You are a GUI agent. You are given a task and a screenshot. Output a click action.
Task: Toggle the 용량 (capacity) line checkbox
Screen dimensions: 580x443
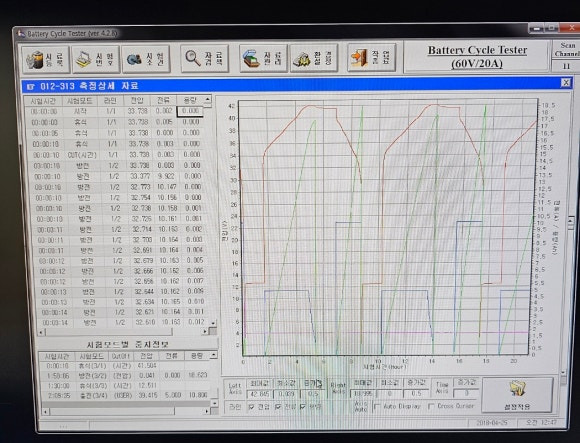pos(303,407)
